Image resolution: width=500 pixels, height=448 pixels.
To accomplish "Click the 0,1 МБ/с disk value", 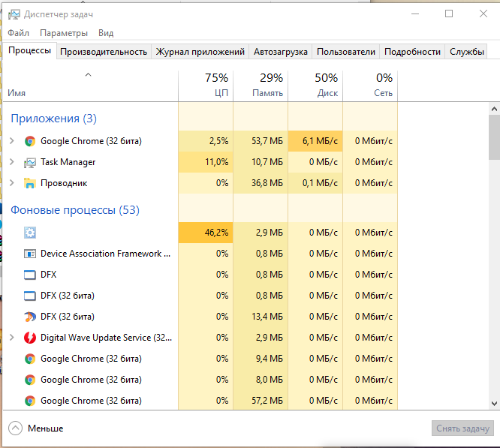I will point(320,183).
